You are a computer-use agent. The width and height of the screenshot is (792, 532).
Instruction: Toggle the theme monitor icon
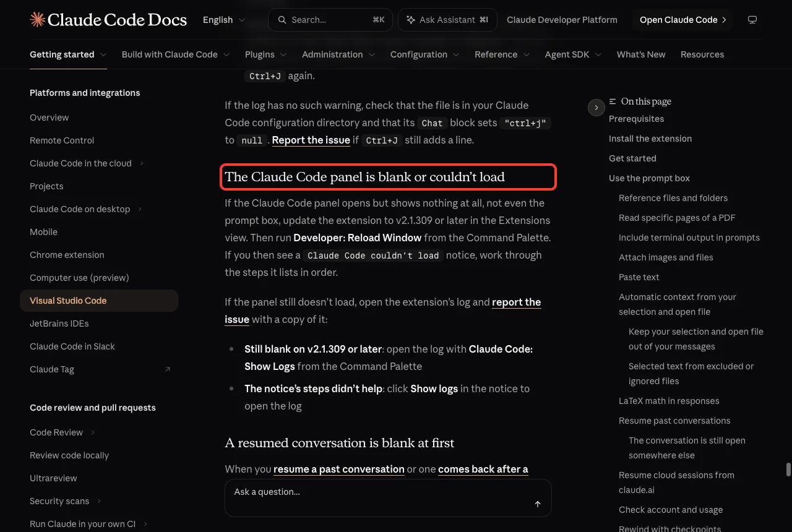(752, 20)
